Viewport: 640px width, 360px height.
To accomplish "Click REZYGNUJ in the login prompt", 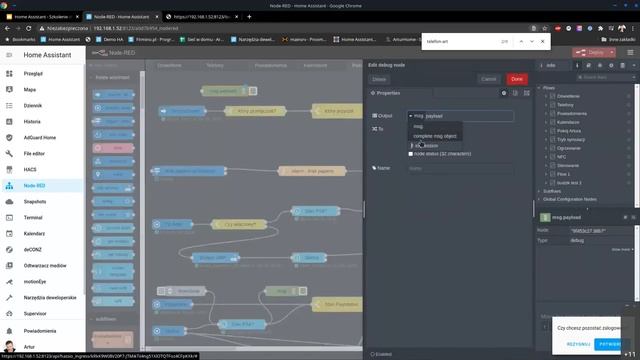I will (x=578, y=344).
